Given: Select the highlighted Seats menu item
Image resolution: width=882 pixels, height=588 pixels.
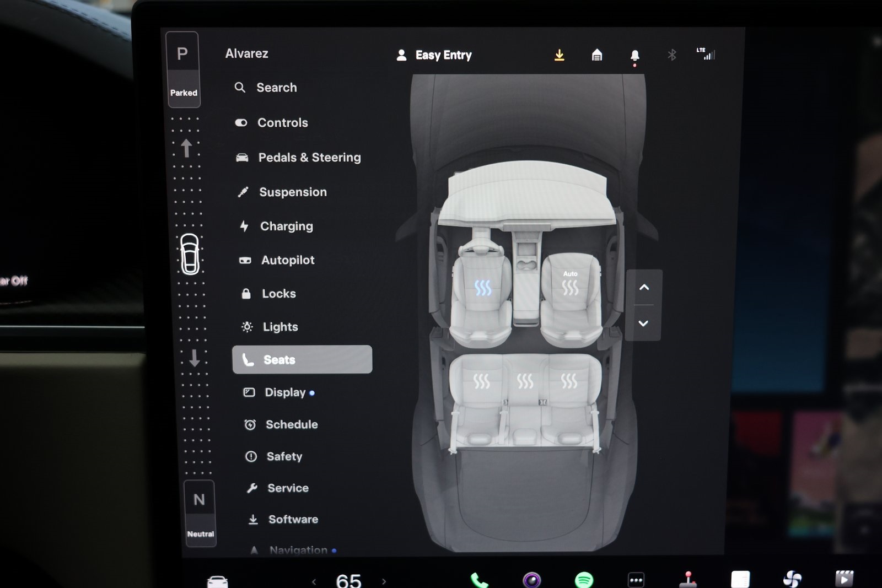Looking at the screenshot, I should tap(302, 359).
